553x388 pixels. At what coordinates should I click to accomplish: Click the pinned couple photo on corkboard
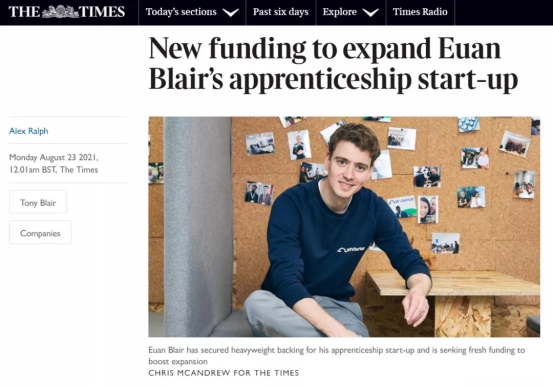[x=428, y=210]
